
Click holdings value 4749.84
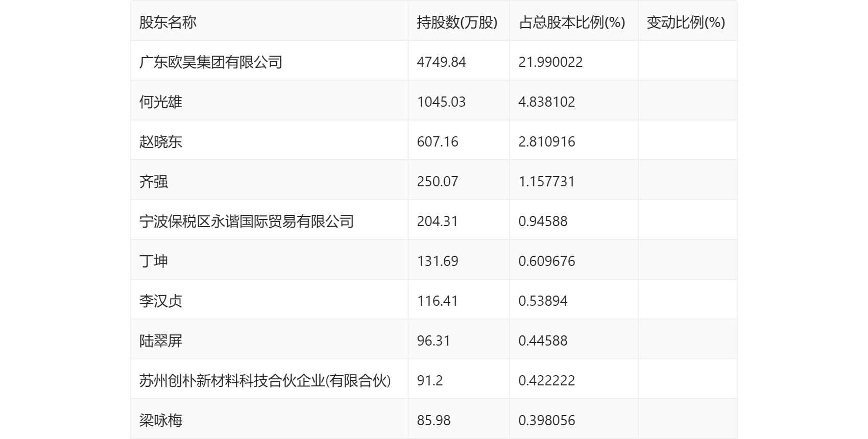(x=442, y=62)
